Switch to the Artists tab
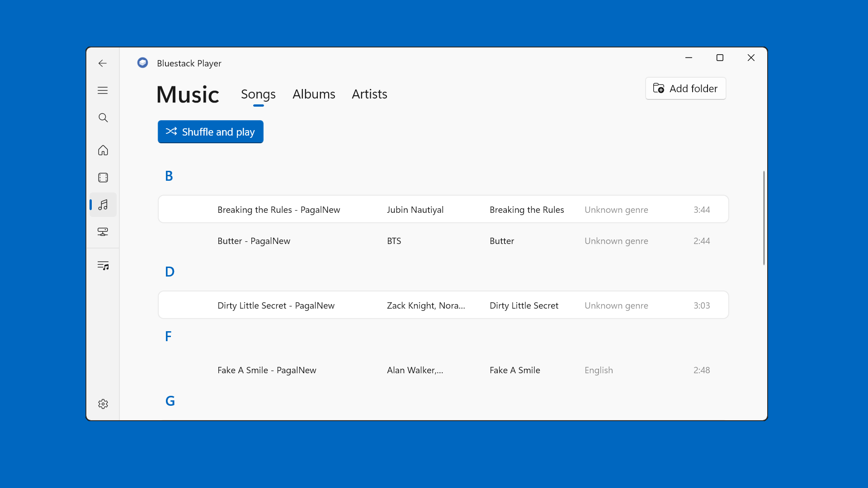Viewport: 868px width, 488px height. pyautogui.click(x=369, y=94)
